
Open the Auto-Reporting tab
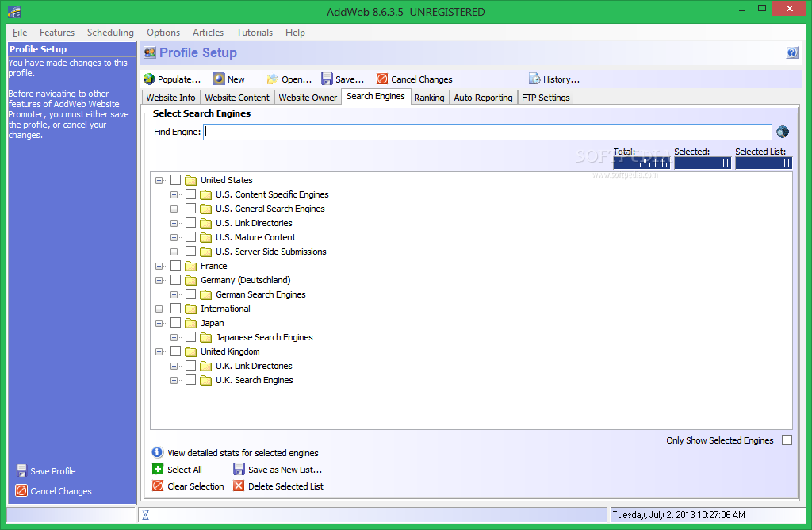point(483,98)
